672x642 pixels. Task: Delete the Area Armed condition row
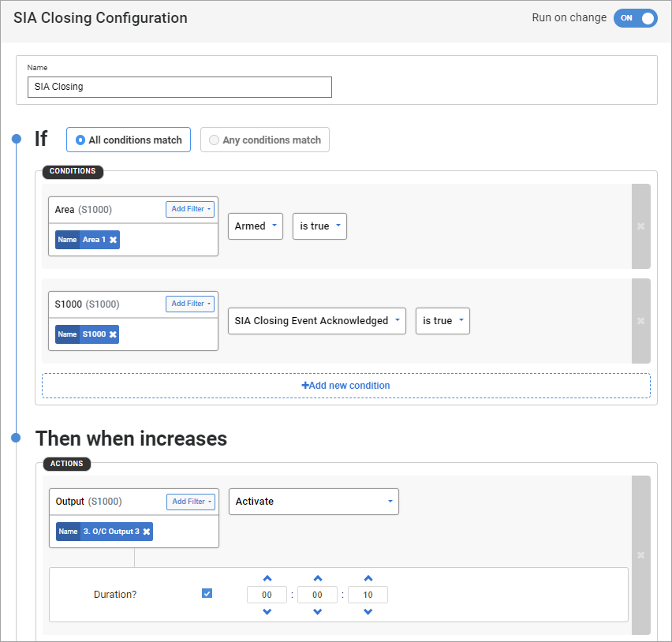(x=640, y=226)
